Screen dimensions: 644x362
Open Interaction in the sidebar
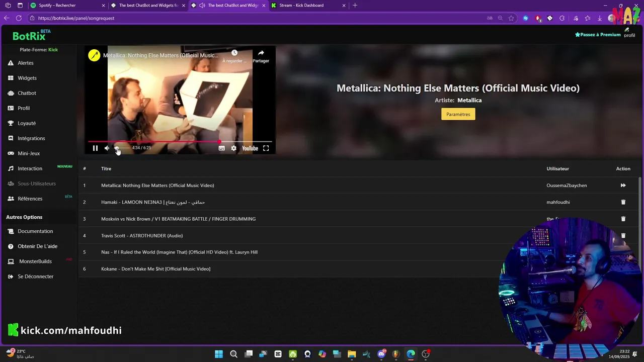(x=30, y=168)
